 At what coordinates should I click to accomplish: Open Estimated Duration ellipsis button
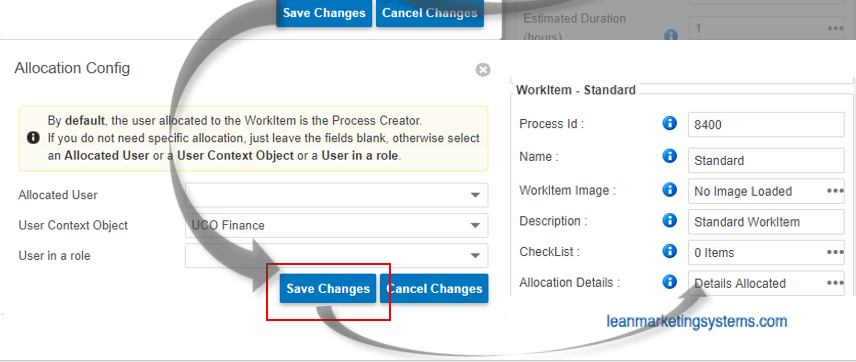[835, 28]
